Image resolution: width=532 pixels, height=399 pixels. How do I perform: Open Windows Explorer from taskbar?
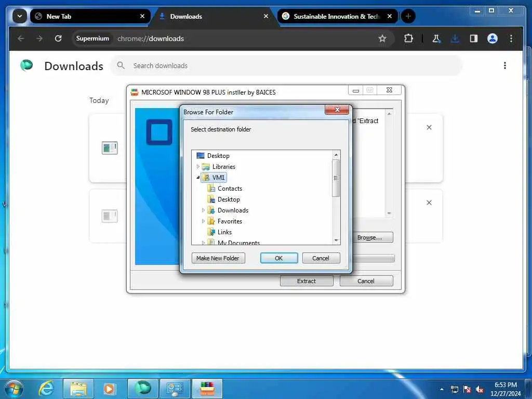pyautogui.click(x=78, y=389)
